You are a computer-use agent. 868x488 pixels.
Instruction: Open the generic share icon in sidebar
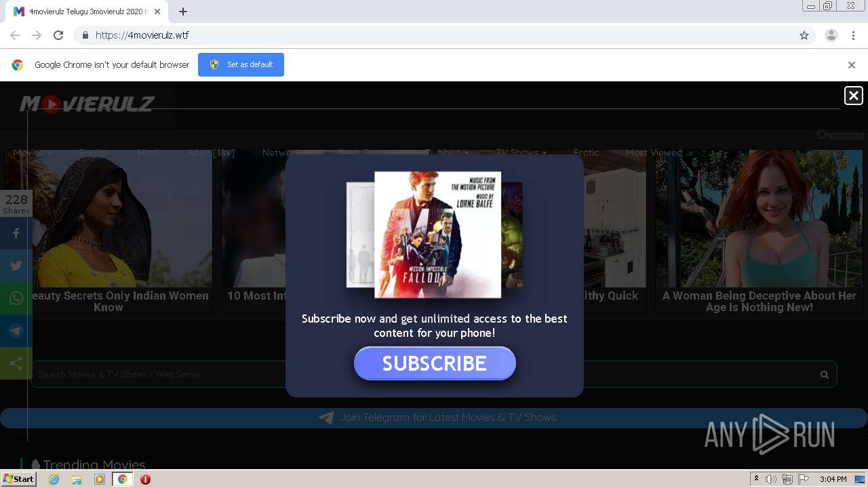(x=16, y=363)
